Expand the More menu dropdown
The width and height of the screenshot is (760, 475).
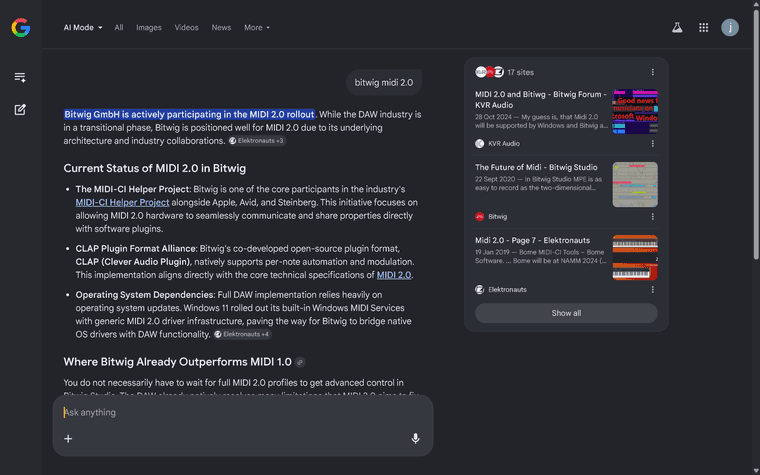click(x=257, y=28)
